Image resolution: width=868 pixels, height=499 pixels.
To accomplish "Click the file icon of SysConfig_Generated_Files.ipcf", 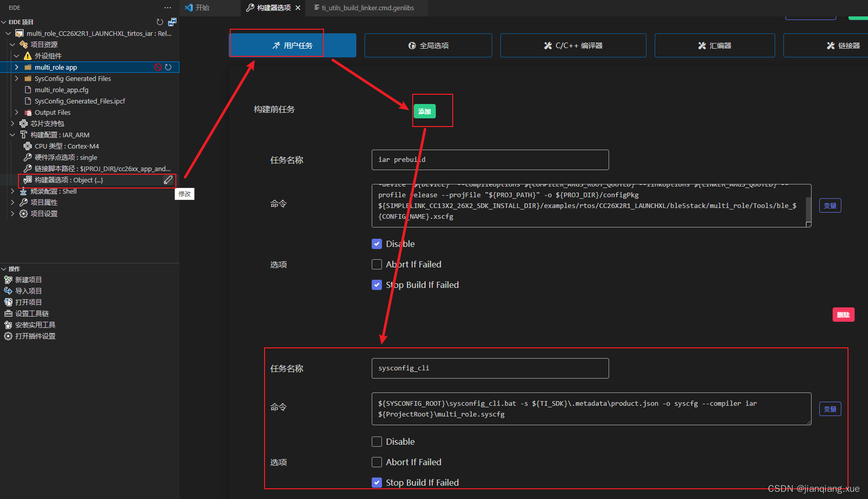I will click(28, 101).
